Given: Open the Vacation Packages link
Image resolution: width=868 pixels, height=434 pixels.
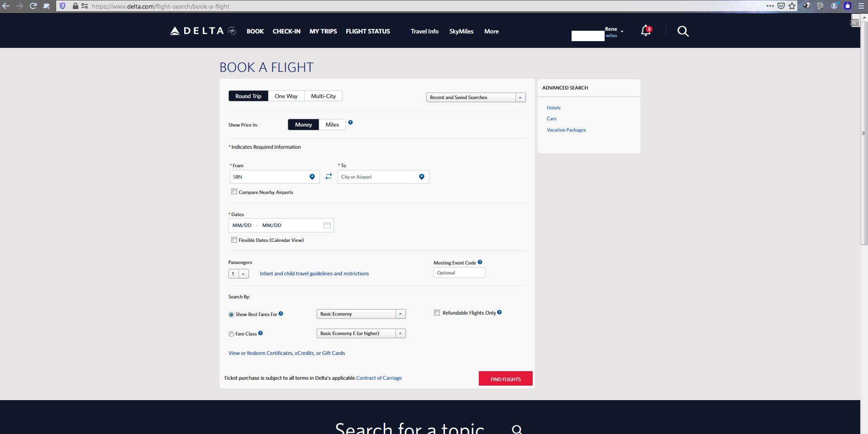Looking at the screenshot, I should 566,130.
